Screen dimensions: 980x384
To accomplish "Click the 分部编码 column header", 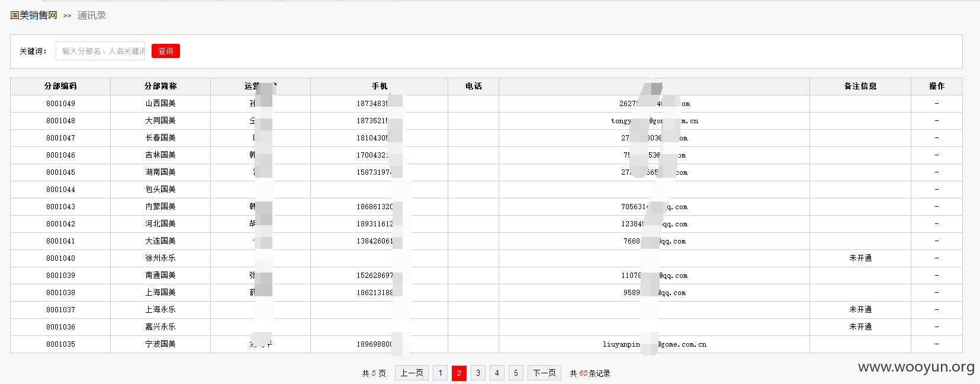I will (x=60, y=86).
